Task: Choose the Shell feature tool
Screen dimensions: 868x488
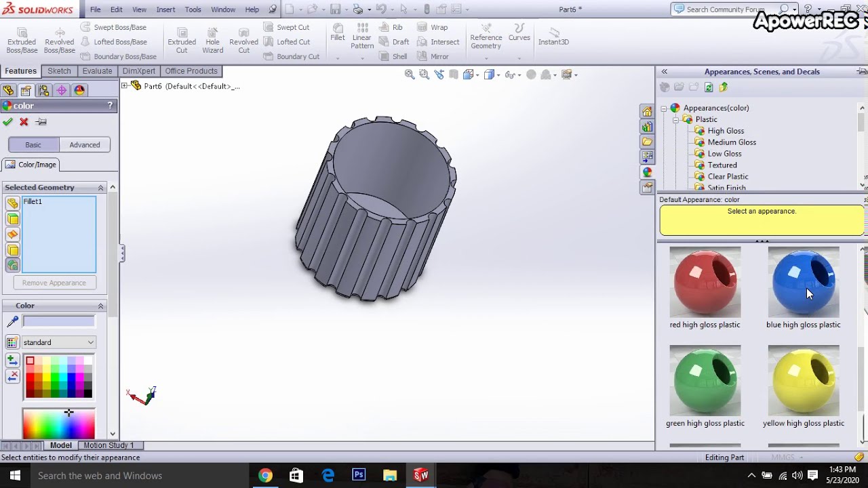Action: [x=393, y=57]
